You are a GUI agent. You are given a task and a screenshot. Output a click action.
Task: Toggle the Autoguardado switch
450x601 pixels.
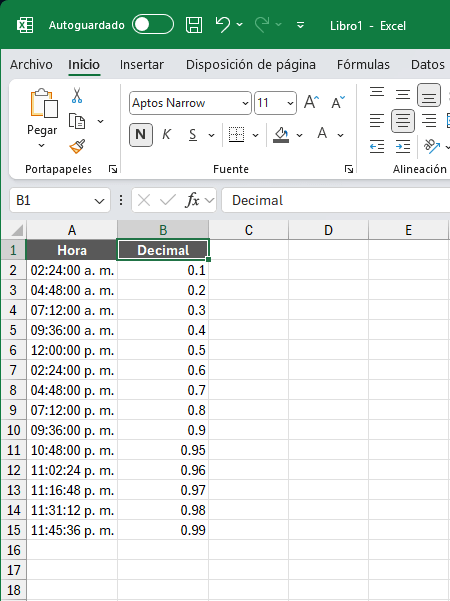[x=153, y=25]
